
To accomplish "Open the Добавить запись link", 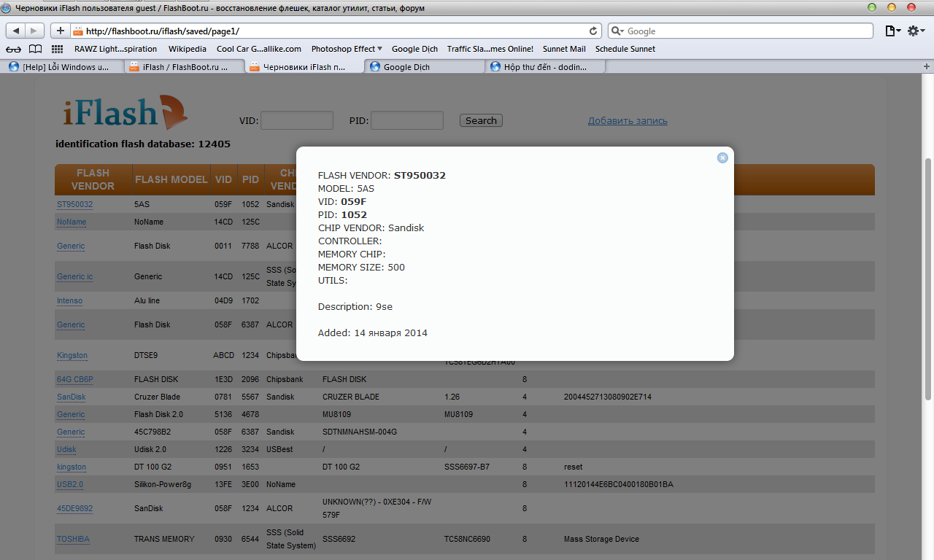I will 628,121.
